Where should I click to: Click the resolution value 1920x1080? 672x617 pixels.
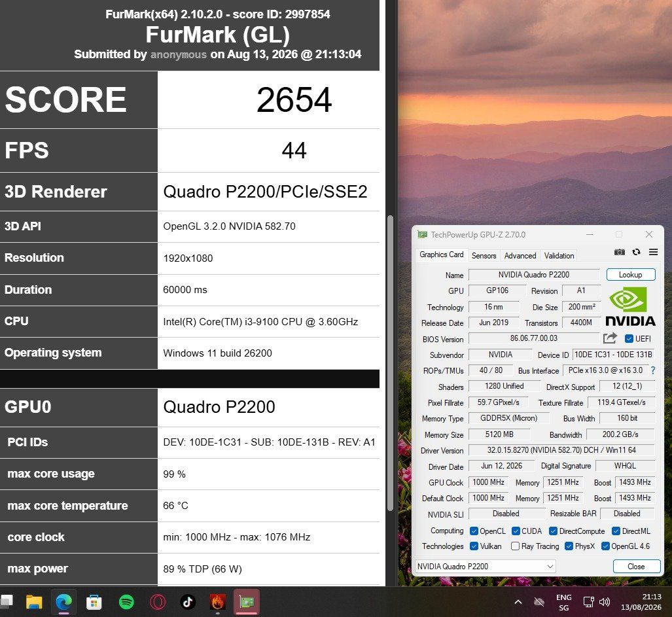(x=188, y=258)
